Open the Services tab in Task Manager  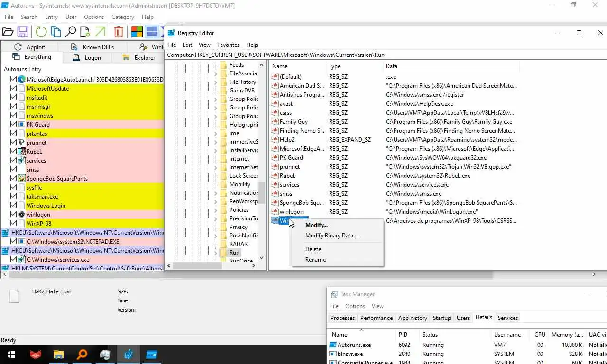coord(508,318)
